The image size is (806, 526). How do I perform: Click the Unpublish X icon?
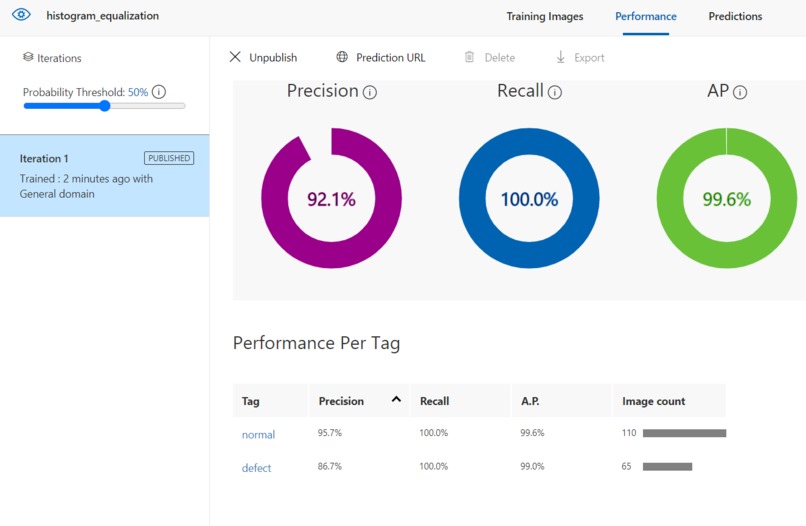point(235,57)
